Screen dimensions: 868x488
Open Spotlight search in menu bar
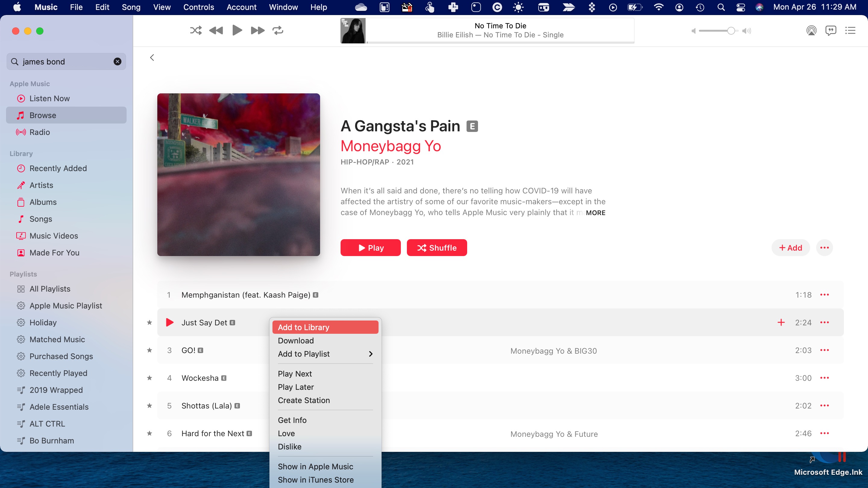click(x=721, y=7)
